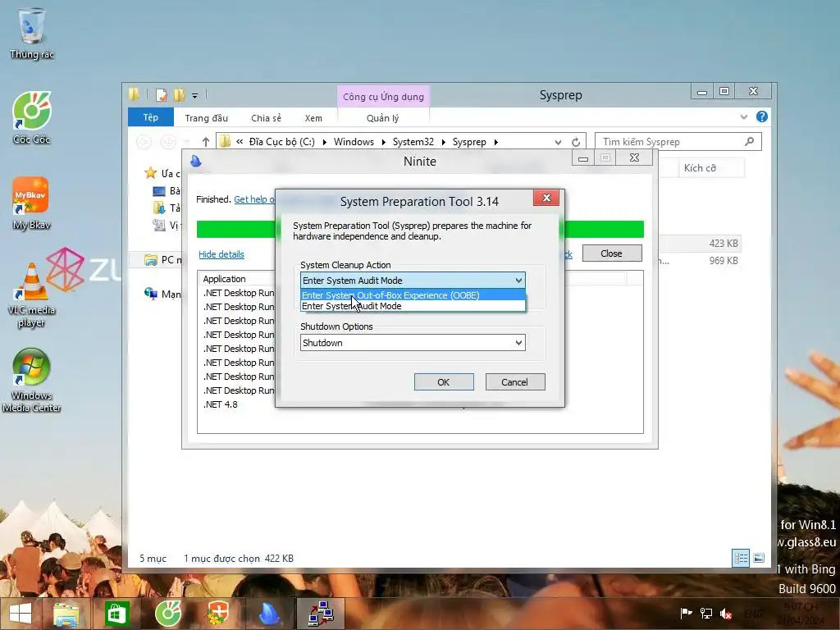The height and width of the screenshot is (630, 840).
Task: Click OK in System Preparation Tool
Action: (444, 382)
